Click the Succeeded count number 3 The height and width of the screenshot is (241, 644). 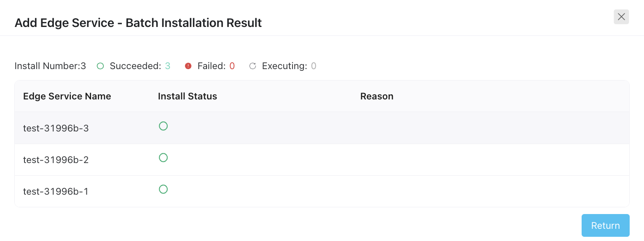tap(167, 66)
